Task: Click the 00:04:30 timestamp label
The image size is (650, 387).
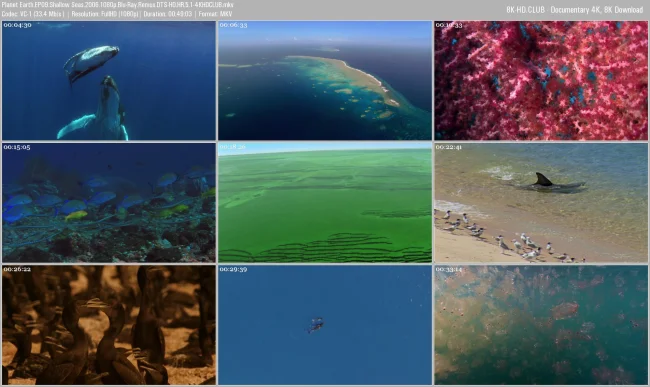Action: [17, 25]
